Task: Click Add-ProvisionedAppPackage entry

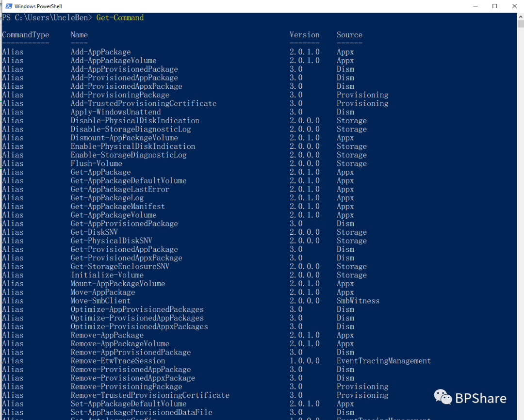Action: point(124,78)
